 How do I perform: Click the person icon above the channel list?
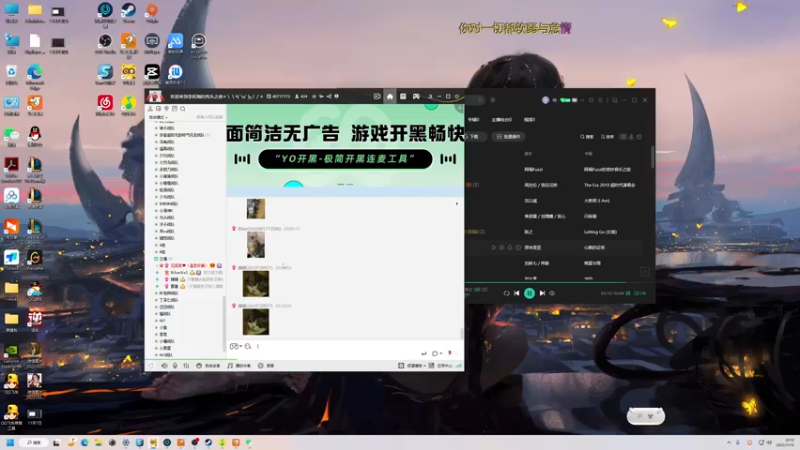pyautogui.click(x=150, y=109)
